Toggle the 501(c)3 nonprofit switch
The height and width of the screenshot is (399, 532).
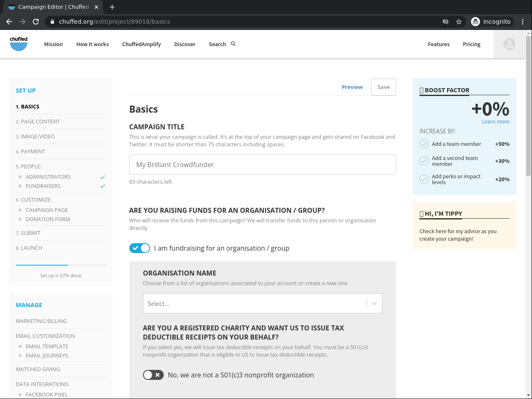153,375
